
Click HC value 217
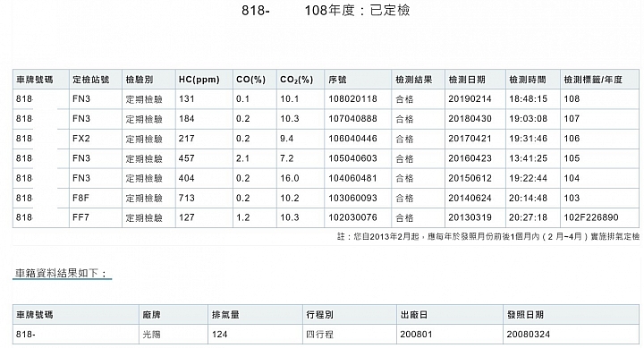[186, 139]
